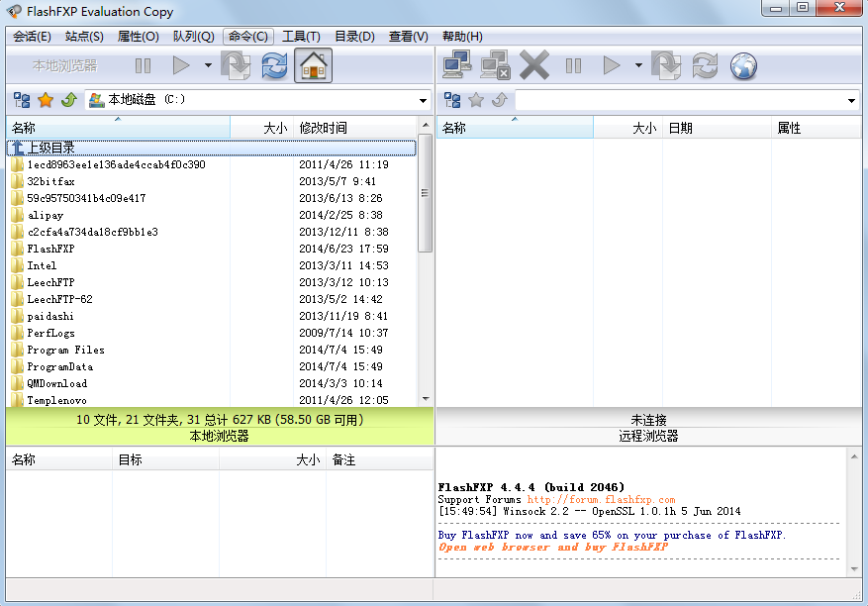Open the 会话(E) menu
The width and height of the screenshot is (868, 606).
point(32,37)
